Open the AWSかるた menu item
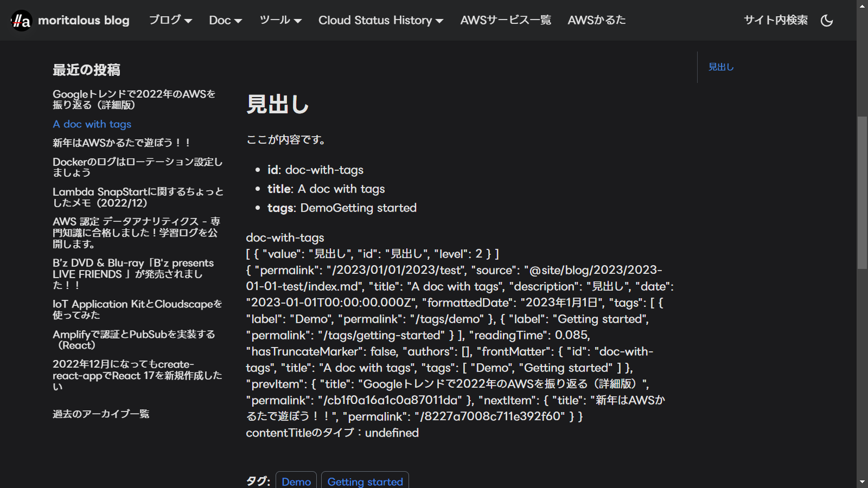868x488 pixels. [x=596, y=20]
